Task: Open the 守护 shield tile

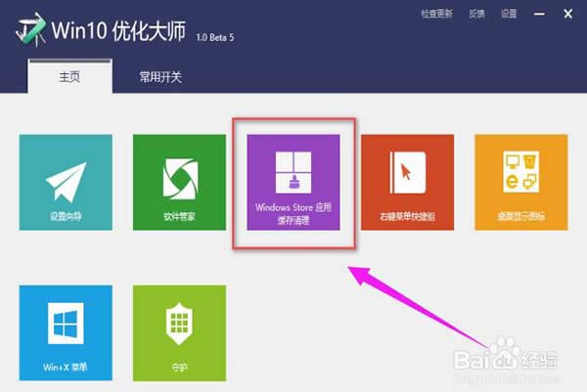Action: [x=179, y=333]
